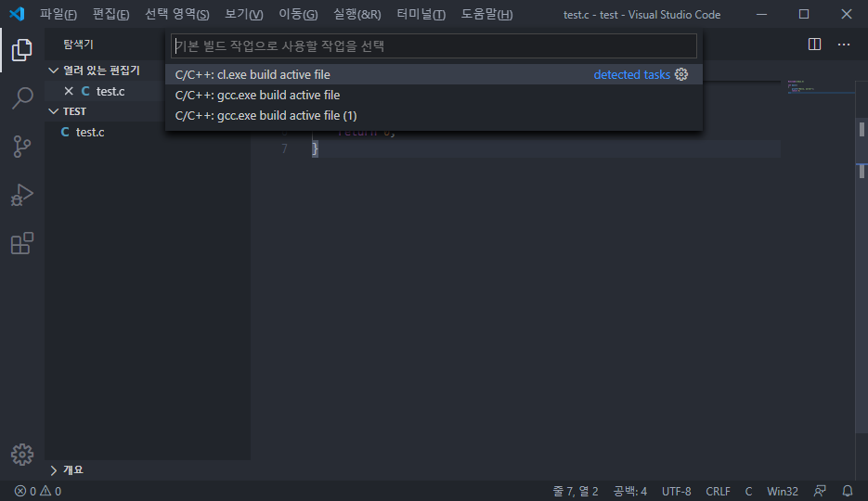This screenshot has height=501, width=868.
Task: Open test.c under TEST folder
Action: point(90,132)
